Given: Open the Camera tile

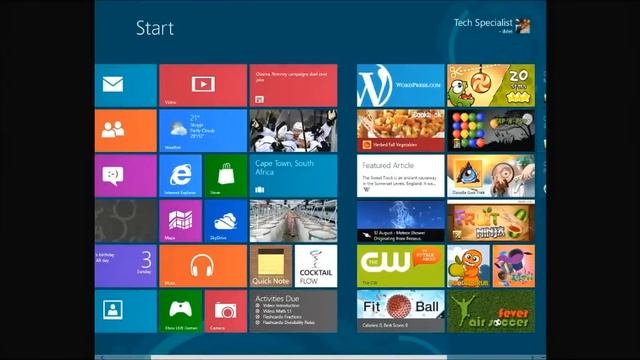Looking at the screenshot, I should click(x=226, y=311).
